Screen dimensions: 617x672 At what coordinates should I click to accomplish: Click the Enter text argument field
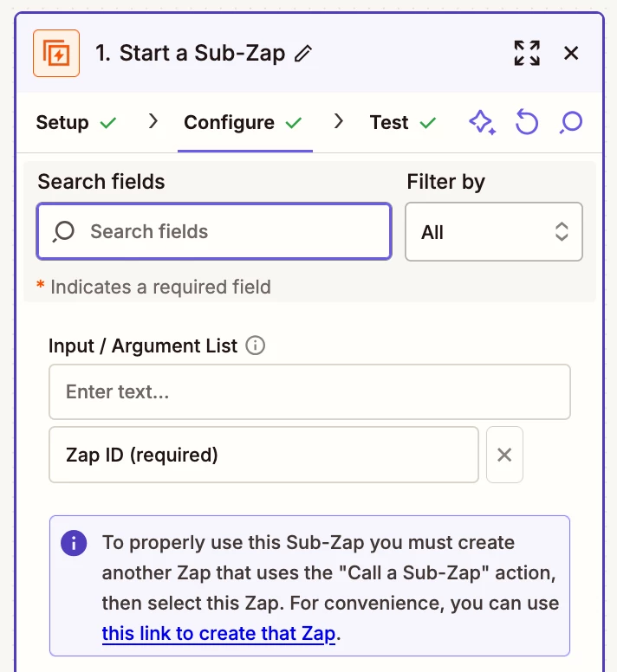[x=309, y=391]
